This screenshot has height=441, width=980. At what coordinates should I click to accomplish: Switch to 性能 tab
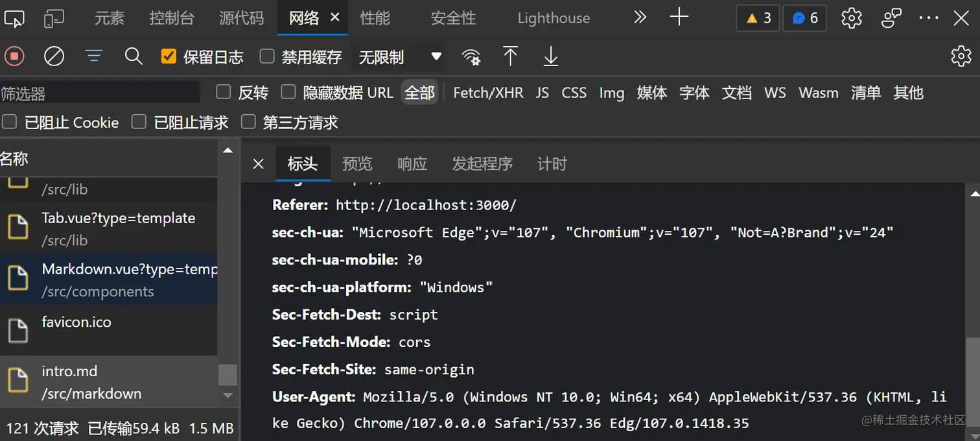point(375,18)
